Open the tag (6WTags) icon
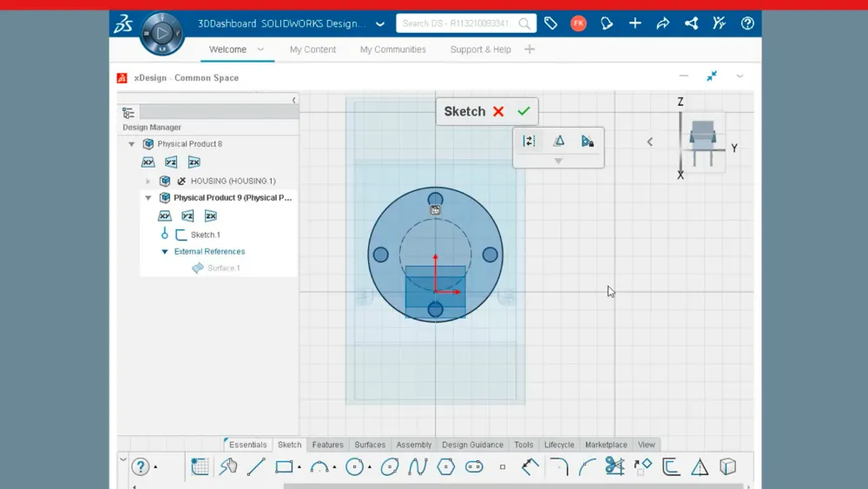Screen dimensions: 868x489 [x=550, y=23]
